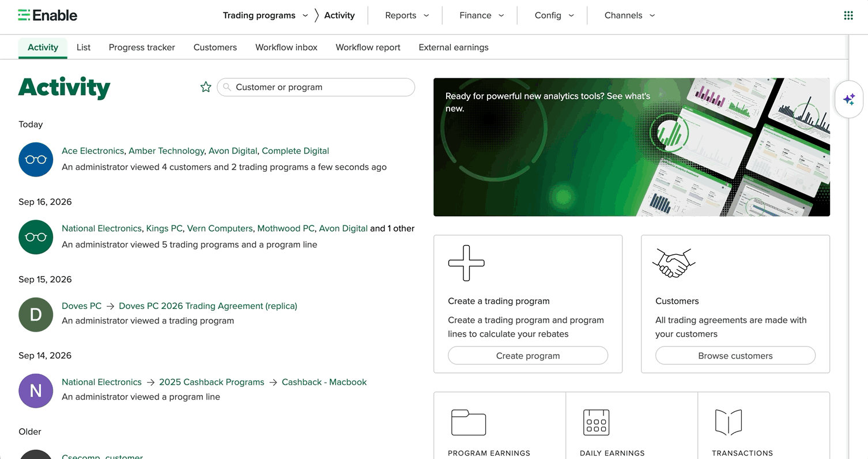Open the External earnings tab
Screen dimensions: 868x459
[x=454, y=47]
